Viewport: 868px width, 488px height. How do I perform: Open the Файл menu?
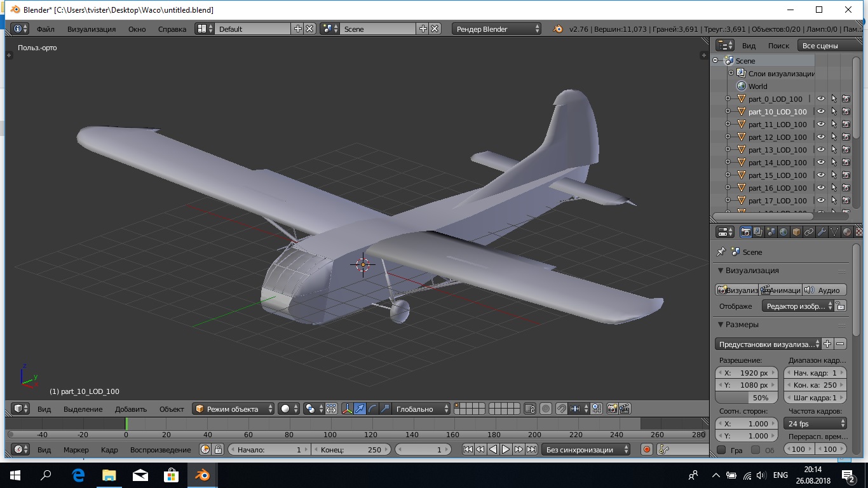coord(46,29)
